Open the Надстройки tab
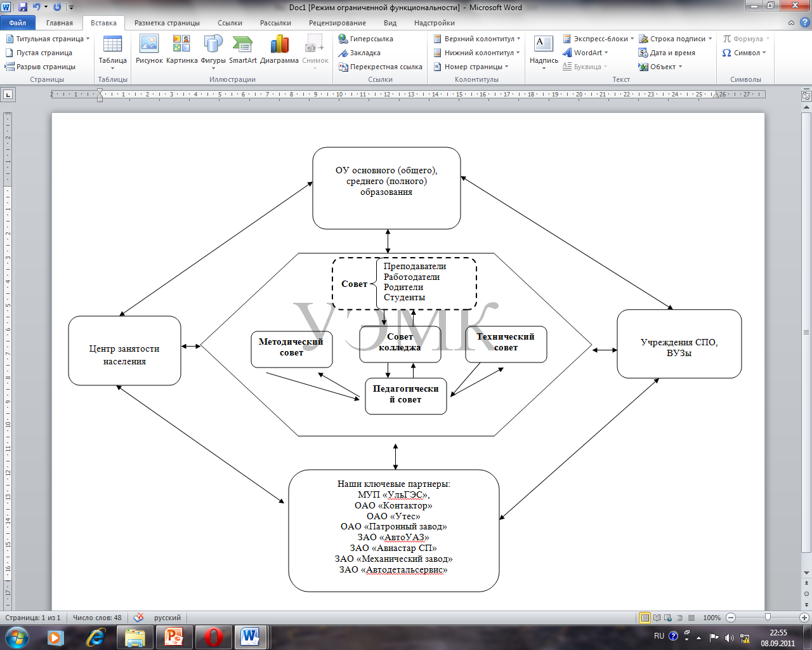Screen dimensions: 812x650 point(435,23)
